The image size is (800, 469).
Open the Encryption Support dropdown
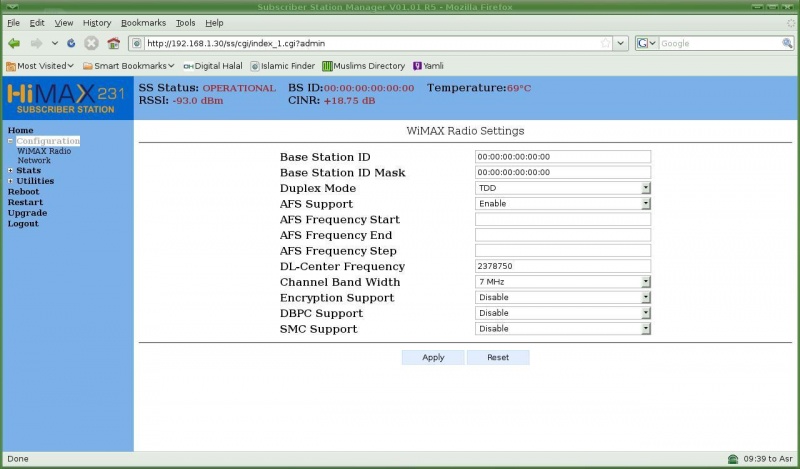coord(646,298)
